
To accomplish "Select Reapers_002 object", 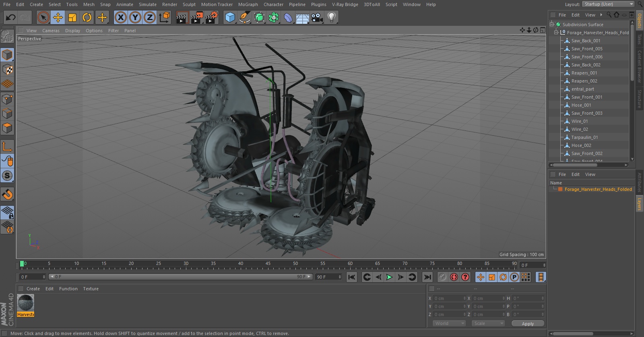I will [584, 81].
